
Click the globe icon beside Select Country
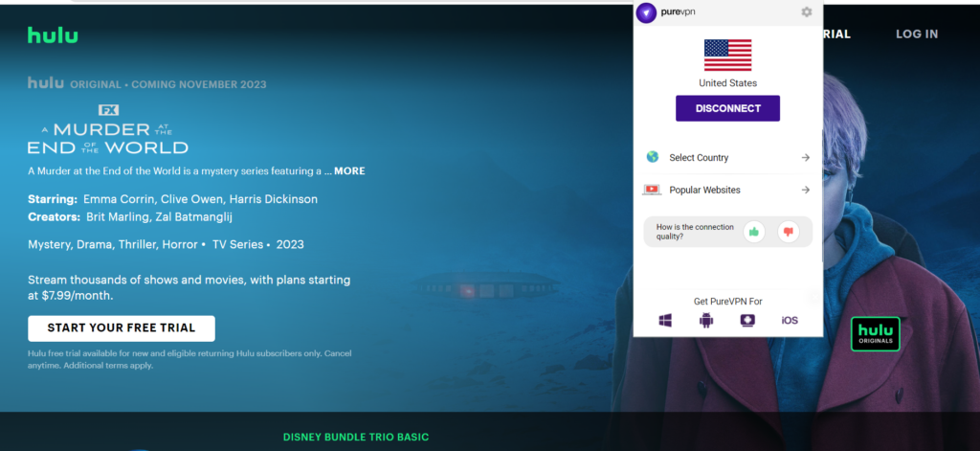click(x=652, y=157)
